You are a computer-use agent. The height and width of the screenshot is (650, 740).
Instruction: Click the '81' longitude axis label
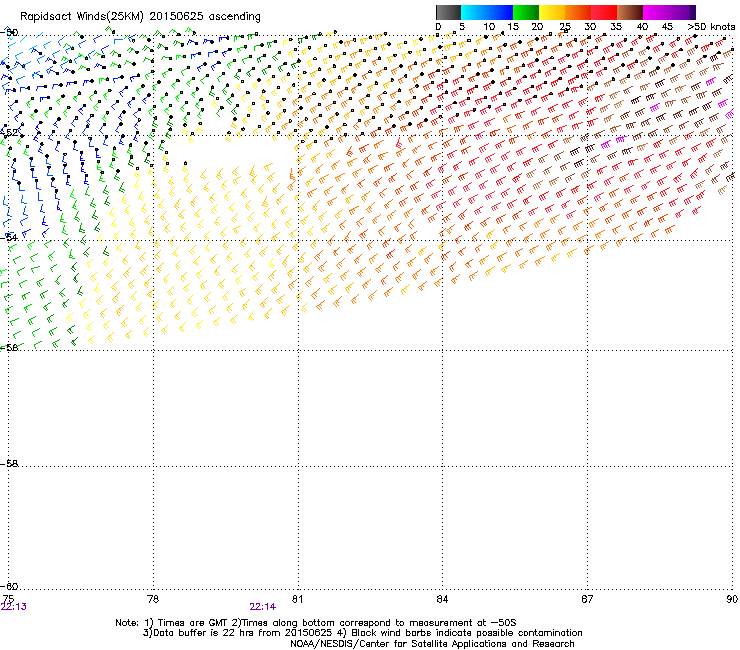[x=297, y=599]
